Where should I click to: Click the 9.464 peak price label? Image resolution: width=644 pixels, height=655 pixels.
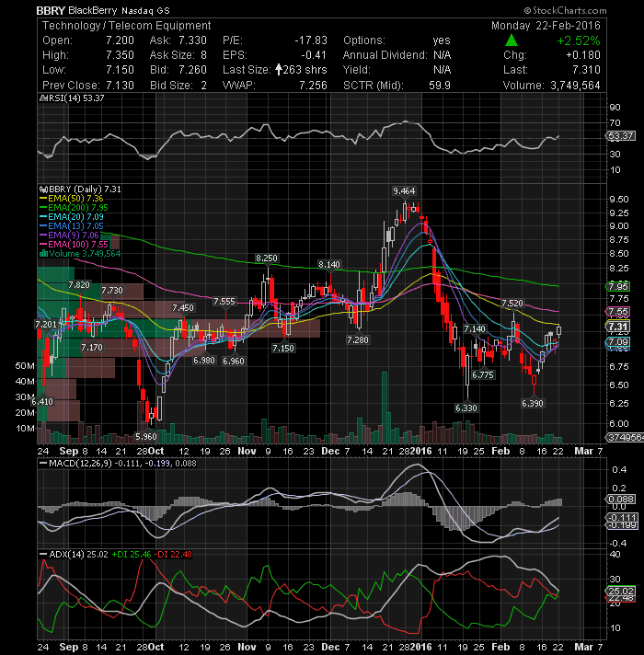(x=404, y=191)
